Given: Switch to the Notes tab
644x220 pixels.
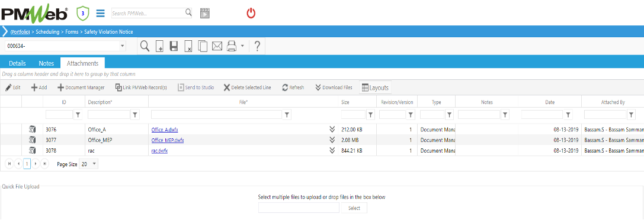Looking at the screenshot, I should click(x=46, y=63).
